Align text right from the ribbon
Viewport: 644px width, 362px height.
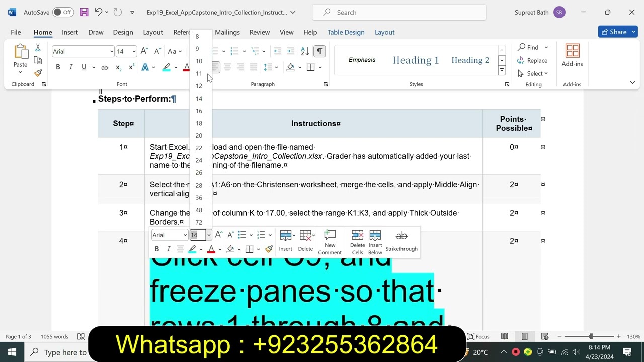(x=240, y=67)
